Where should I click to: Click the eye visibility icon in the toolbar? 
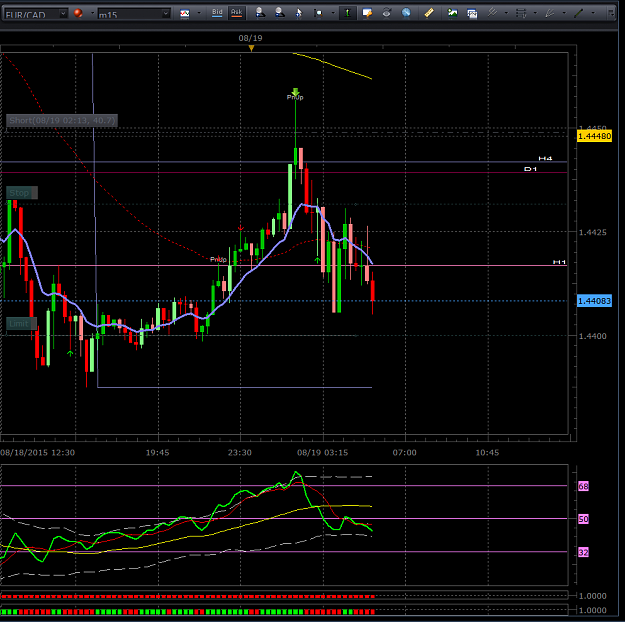(387, 13)
